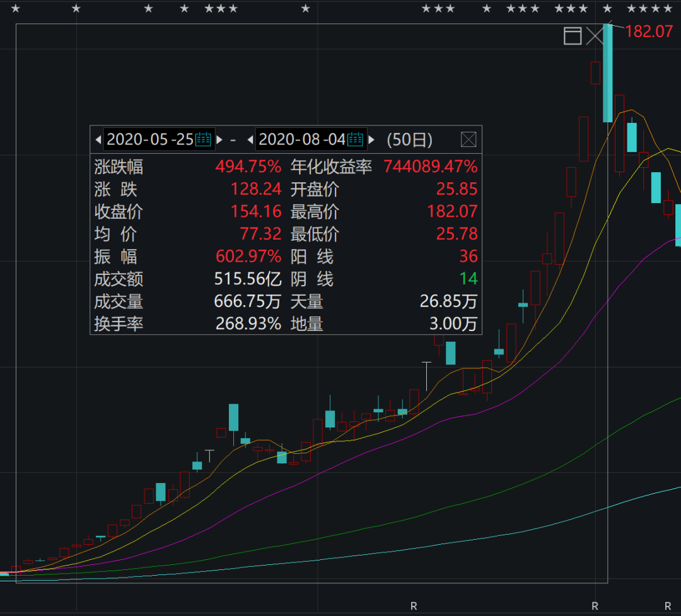This screenshot has width=681, height=616.
Task: Step end date 2020-08-04 backward
Action: click(250, 139)
